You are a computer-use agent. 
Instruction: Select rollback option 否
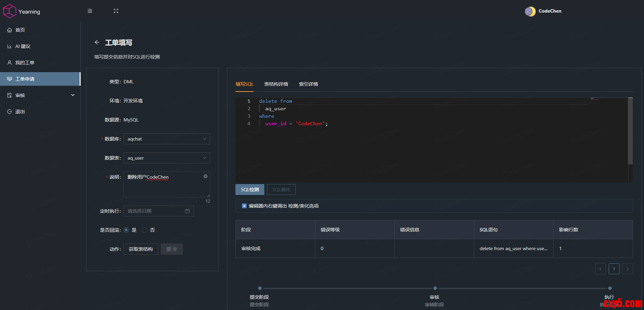145,230
